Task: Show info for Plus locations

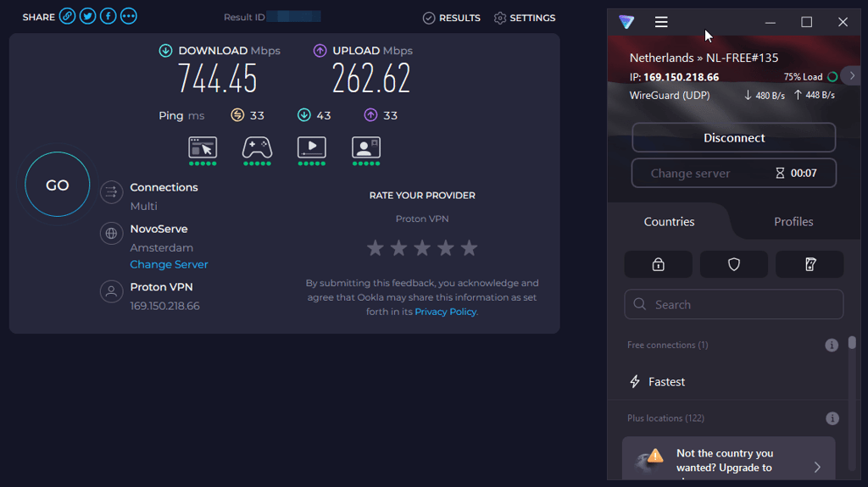Action: 832,418
